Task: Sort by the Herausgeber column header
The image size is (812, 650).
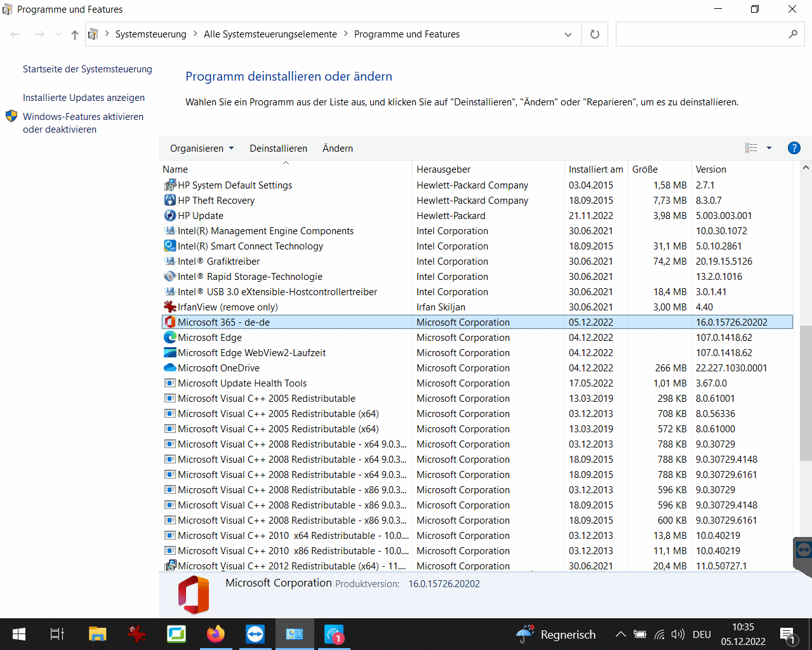Action: [x=488, y=169]
